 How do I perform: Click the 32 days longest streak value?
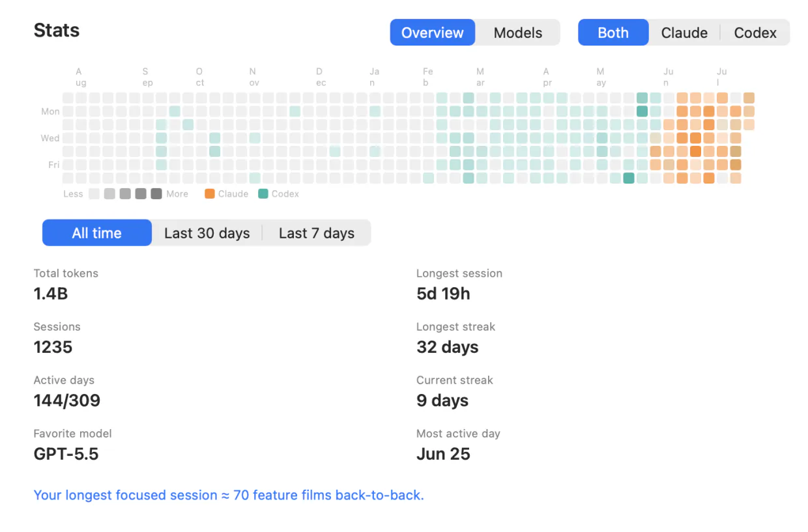point(448,347)
